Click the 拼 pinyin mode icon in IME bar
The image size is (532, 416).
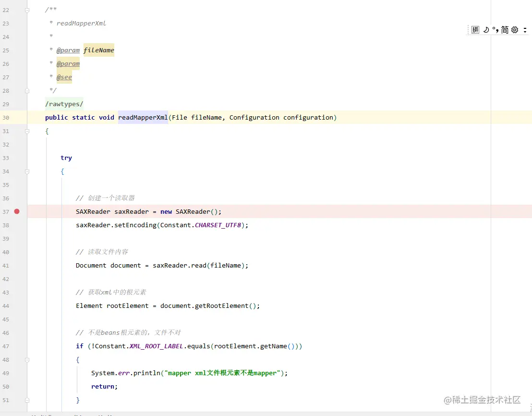475,30
